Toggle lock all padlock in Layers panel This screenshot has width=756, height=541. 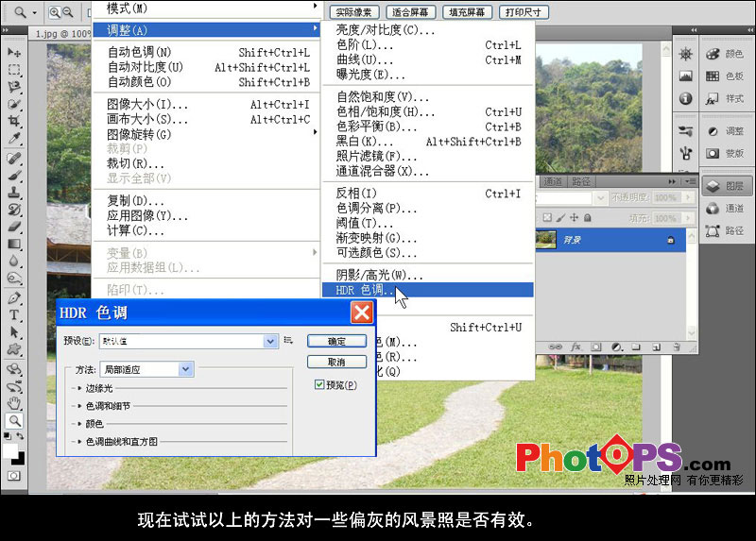point(587,218)
